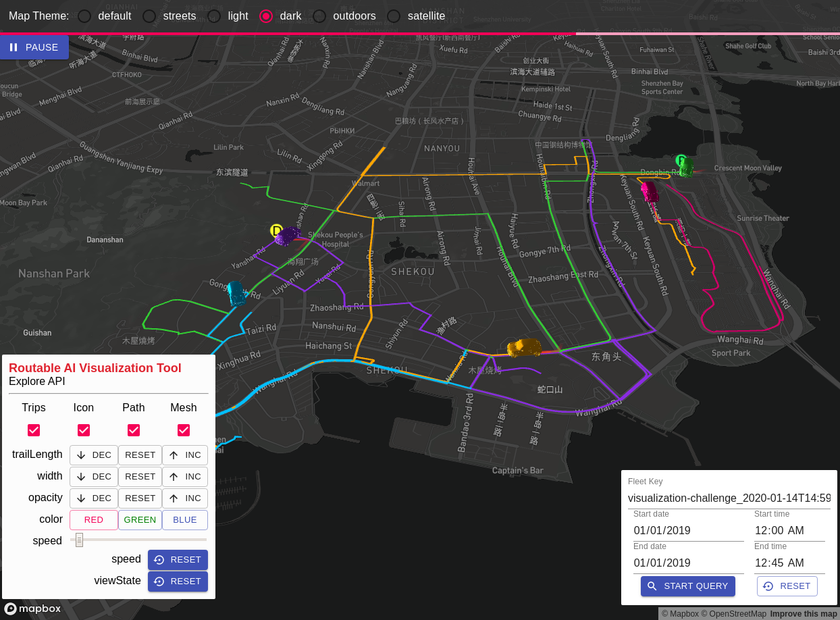
Task: Click the speed slider handle
Action: click(x=79, y=540)
